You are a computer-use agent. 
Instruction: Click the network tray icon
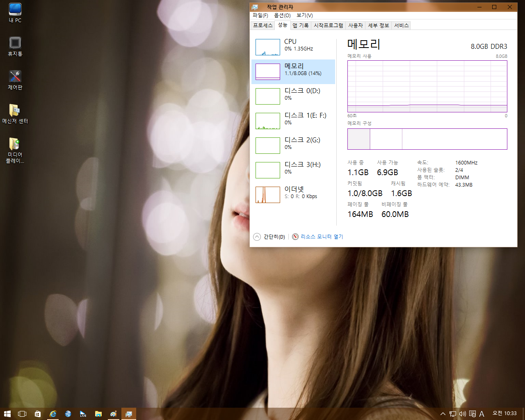(453, 414)
